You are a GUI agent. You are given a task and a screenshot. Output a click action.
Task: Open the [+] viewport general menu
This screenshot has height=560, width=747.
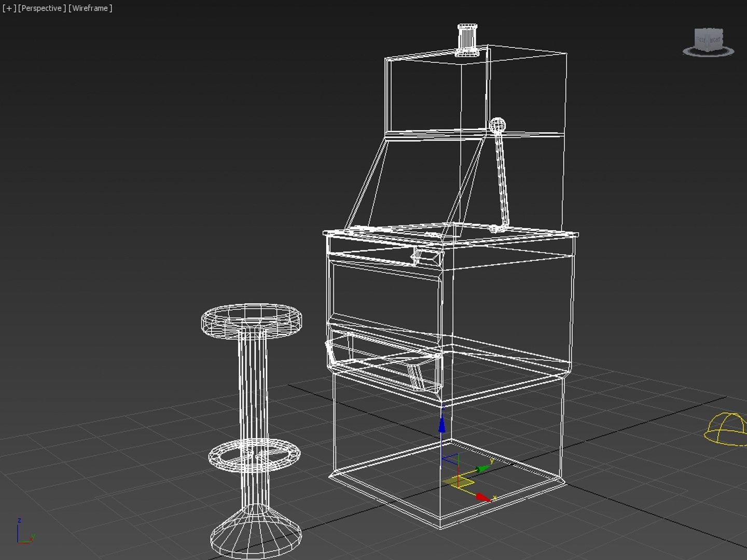click(9, 8)
